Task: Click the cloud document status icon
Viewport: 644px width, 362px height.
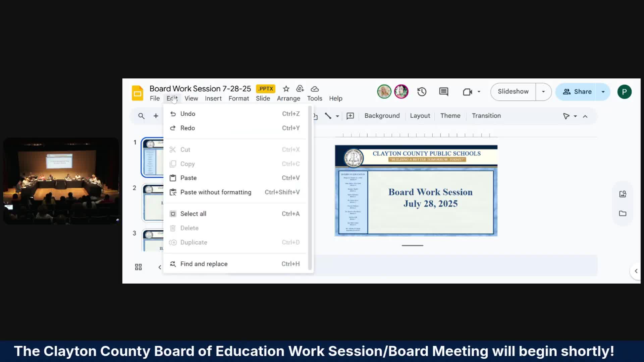Action: 315,89
